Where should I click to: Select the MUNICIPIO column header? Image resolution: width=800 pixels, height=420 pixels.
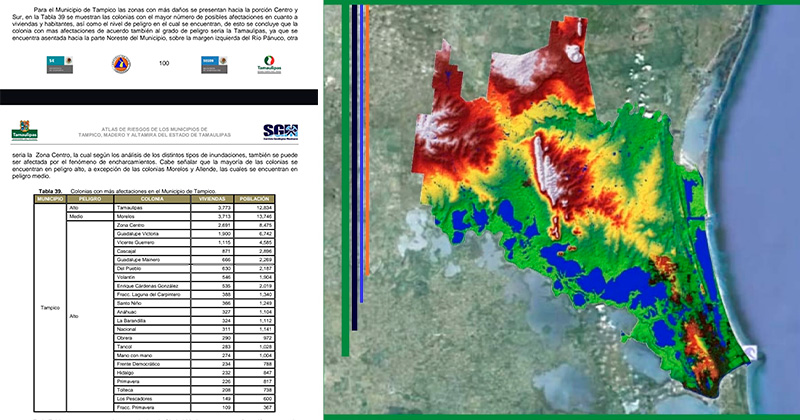coord(49,199)
